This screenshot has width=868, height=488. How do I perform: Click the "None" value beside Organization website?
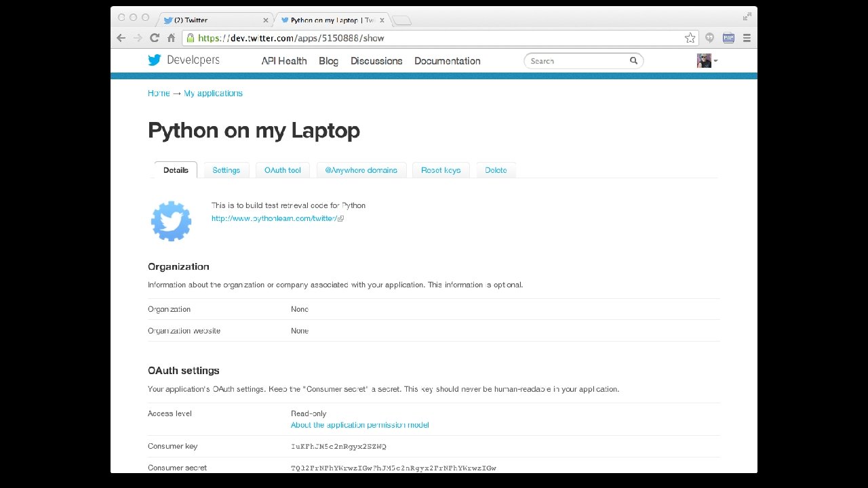(300, 331)
